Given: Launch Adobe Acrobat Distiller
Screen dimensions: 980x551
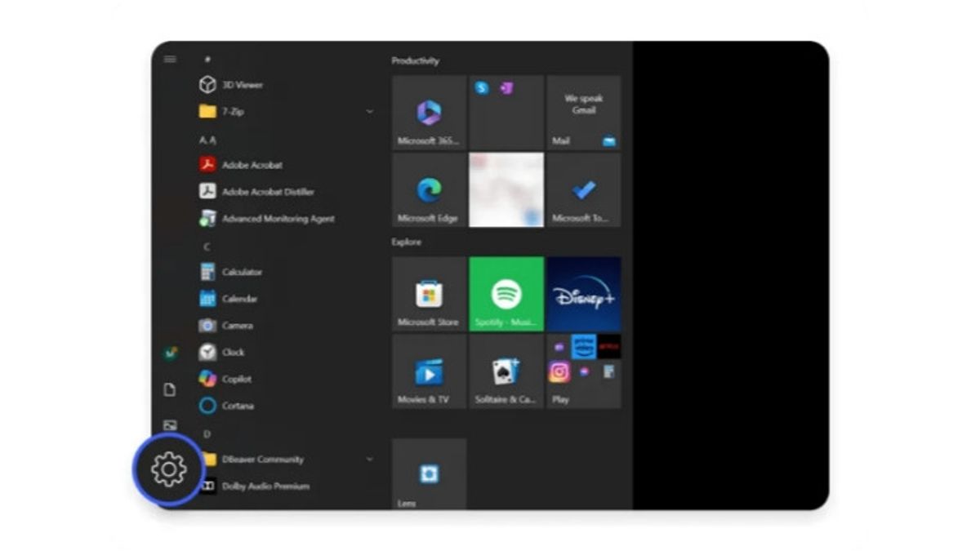Looking at the screenshot, I should (x=256, y=192).
